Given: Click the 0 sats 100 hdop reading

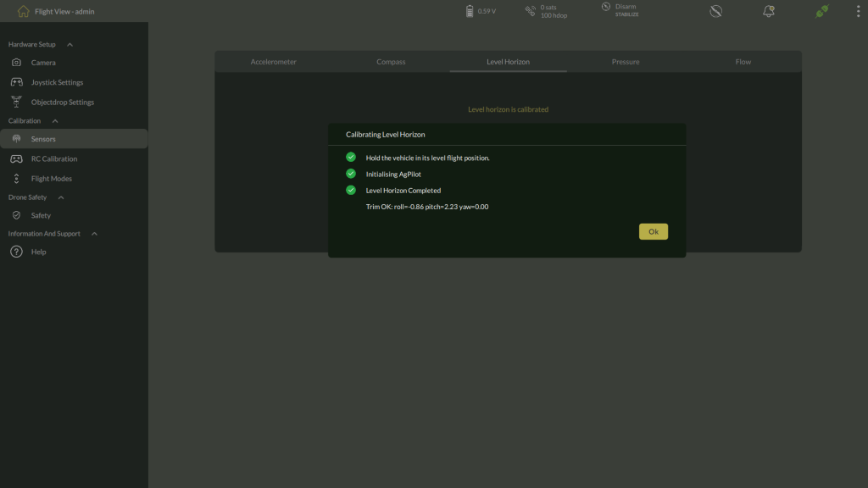Looking at the screenshot, I should pyautogui.click(x=554, y=11).
